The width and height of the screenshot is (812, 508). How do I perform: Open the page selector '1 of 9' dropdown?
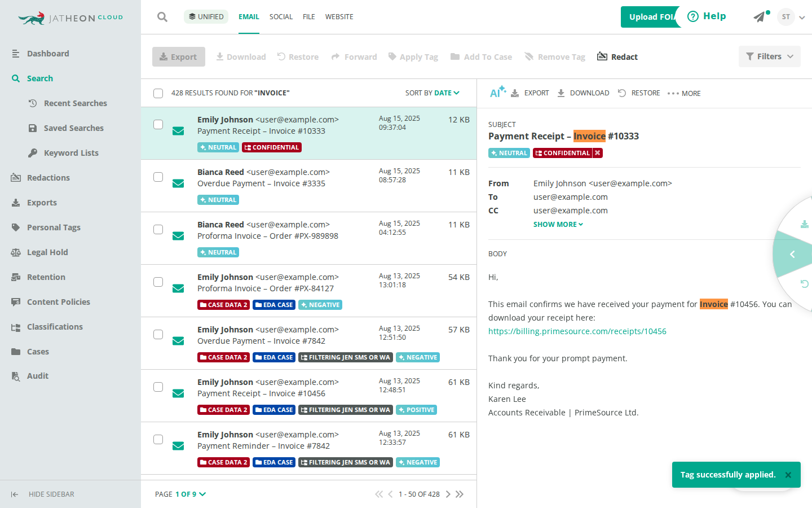tap(191, 494)
